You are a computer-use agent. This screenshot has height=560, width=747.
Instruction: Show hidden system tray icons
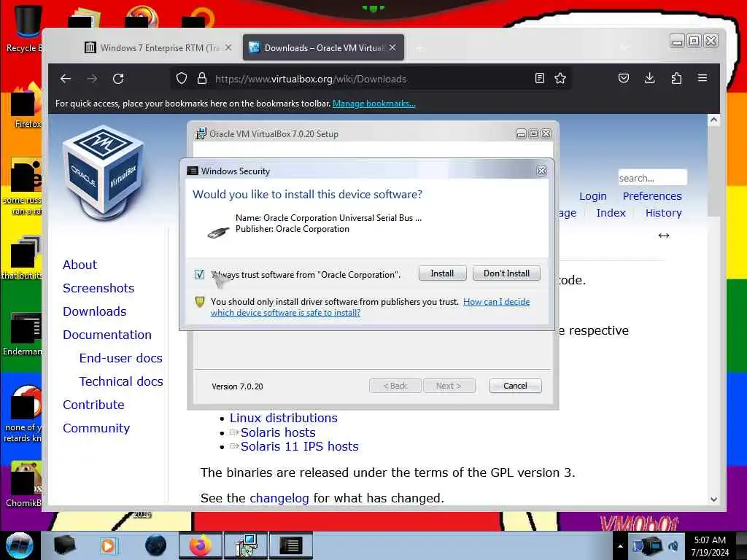(x=620, y=547)
